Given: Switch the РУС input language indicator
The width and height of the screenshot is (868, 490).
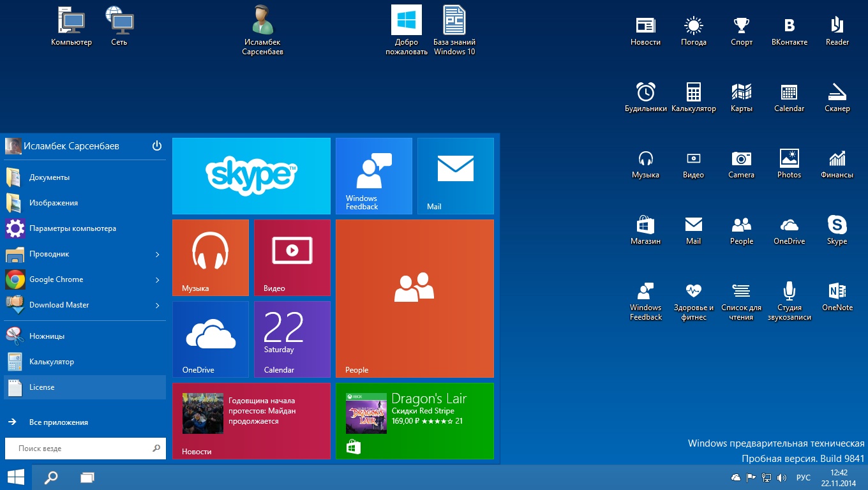Looking at the screenshot, I should 804,478.
